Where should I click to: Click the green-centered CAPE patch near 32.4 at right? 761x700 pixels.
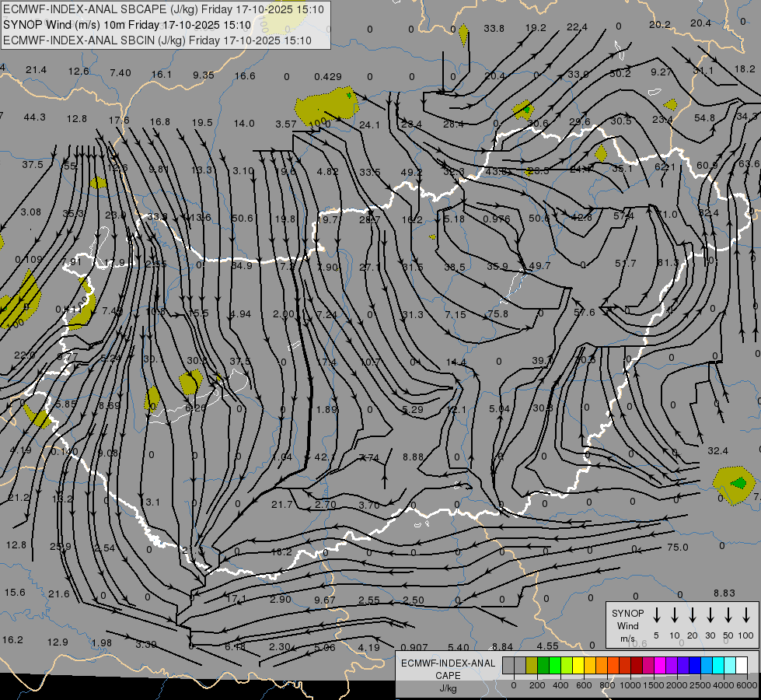[735, 485]
